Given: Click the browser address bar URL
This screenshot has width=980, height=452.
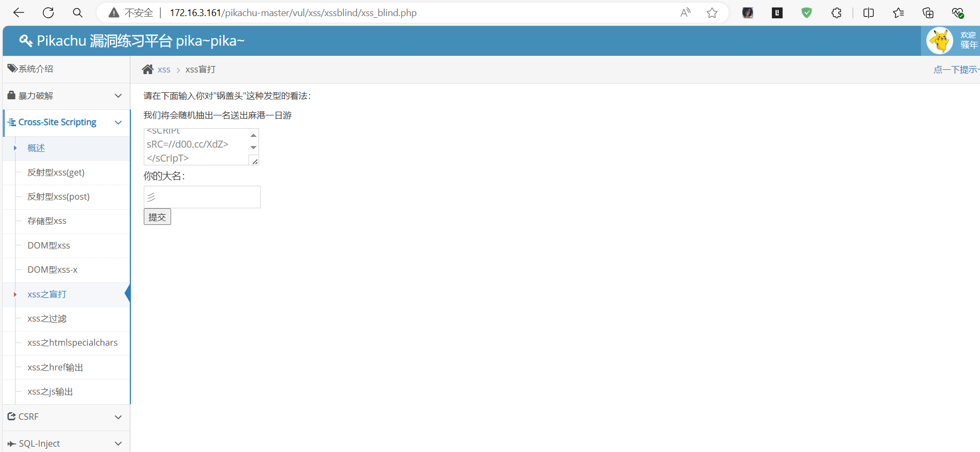Looking at the screenshot, I should click(x=293, y=13).
